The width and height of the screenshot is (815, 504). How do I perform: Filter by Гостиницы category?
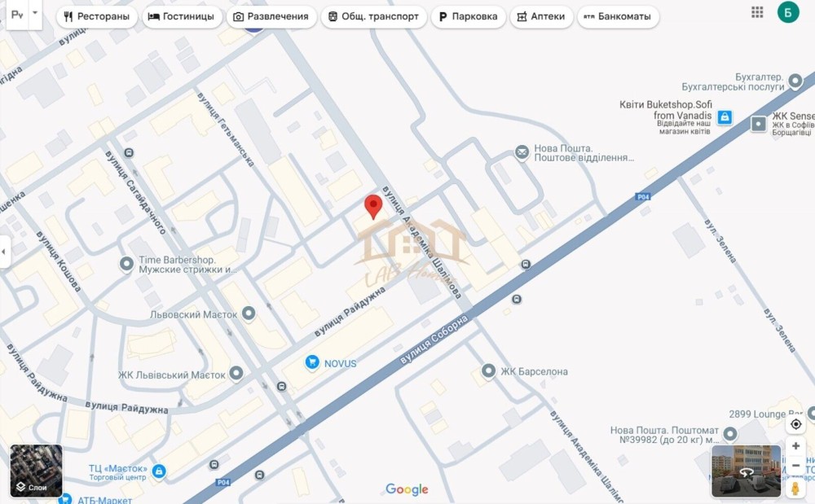[182, 16]
